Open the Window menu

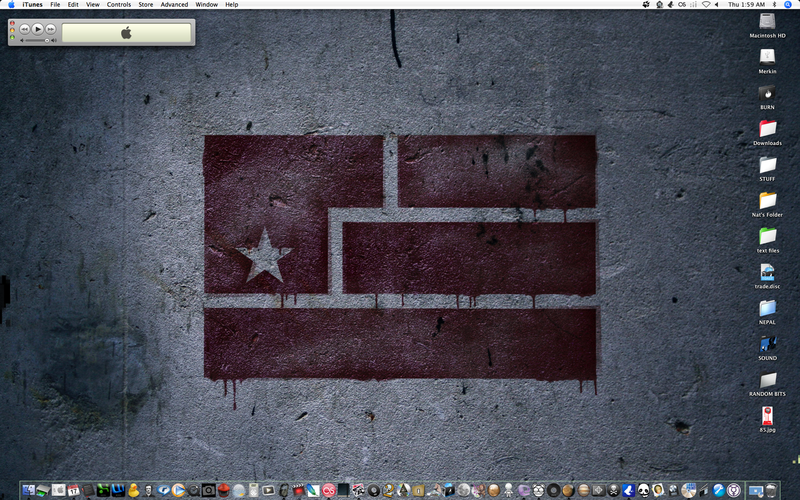207,5
